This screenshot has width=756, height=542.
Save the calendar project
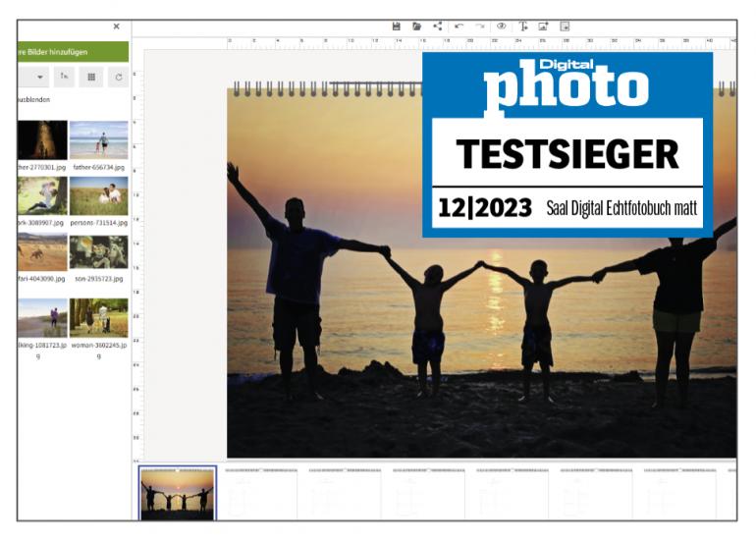(x=397, y=27)
